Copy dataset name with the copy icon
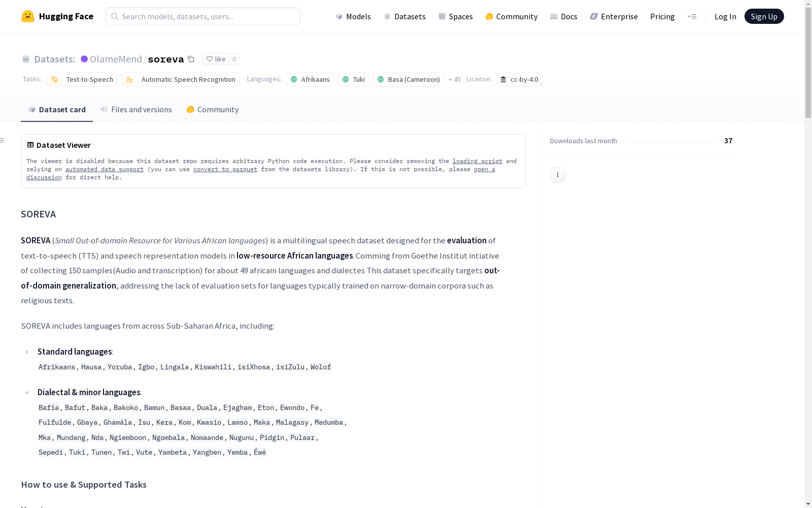 pos(191,59)
